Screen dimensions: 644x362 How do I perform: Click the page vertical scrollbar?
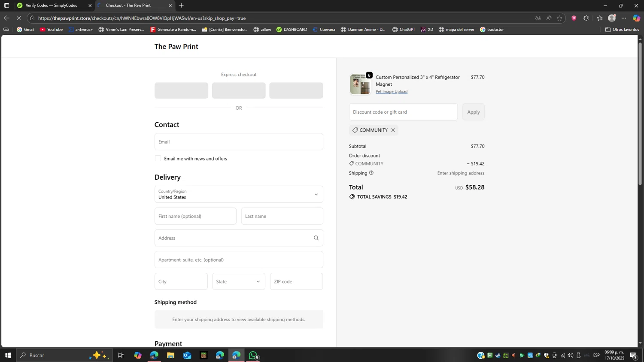point(640,114)
